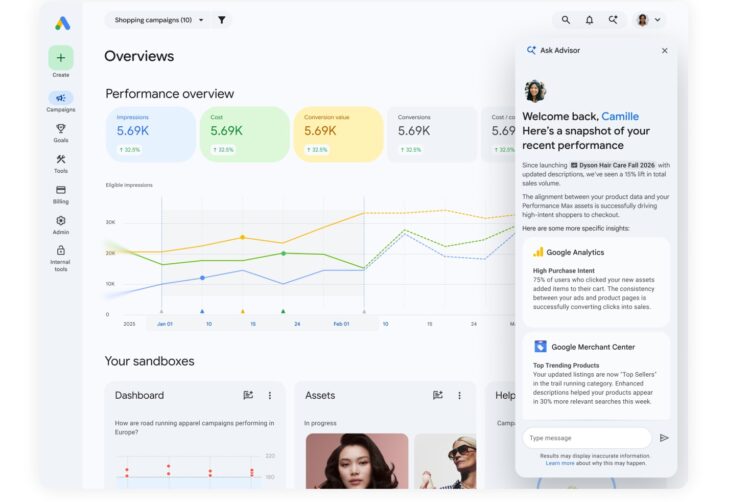Viewport: 750px width, 502px height.
Task: Click Camille's avatar in Advisor panel
Action: pos(535,91)
